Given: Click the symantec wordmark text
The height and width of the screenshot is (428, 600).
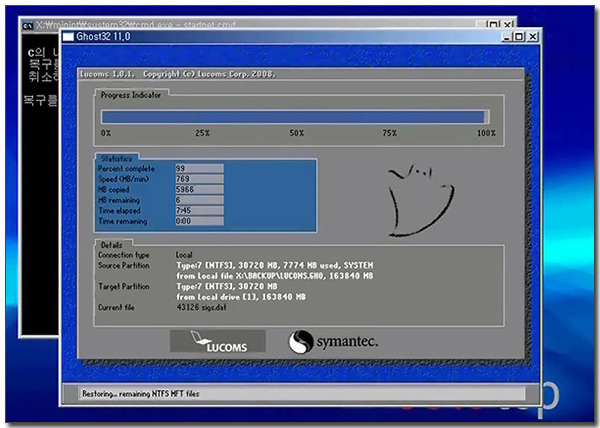Looking at the screenshot, I should [347, 342].
